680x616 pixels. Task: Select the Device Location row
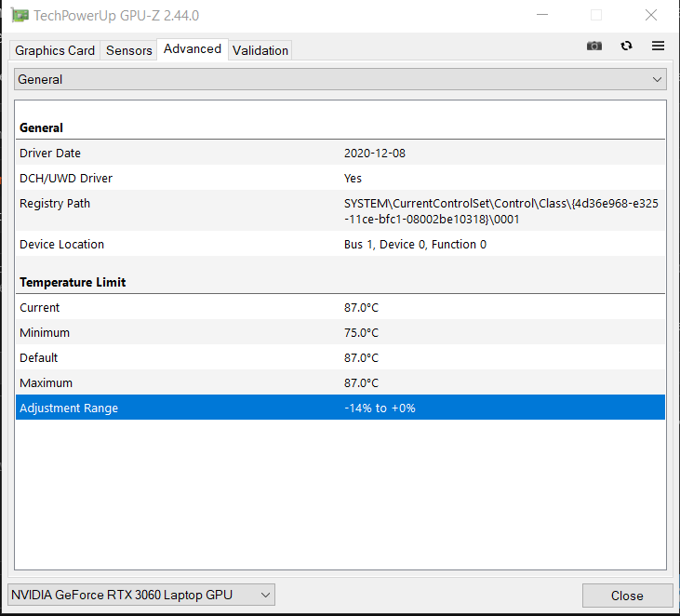340,244
